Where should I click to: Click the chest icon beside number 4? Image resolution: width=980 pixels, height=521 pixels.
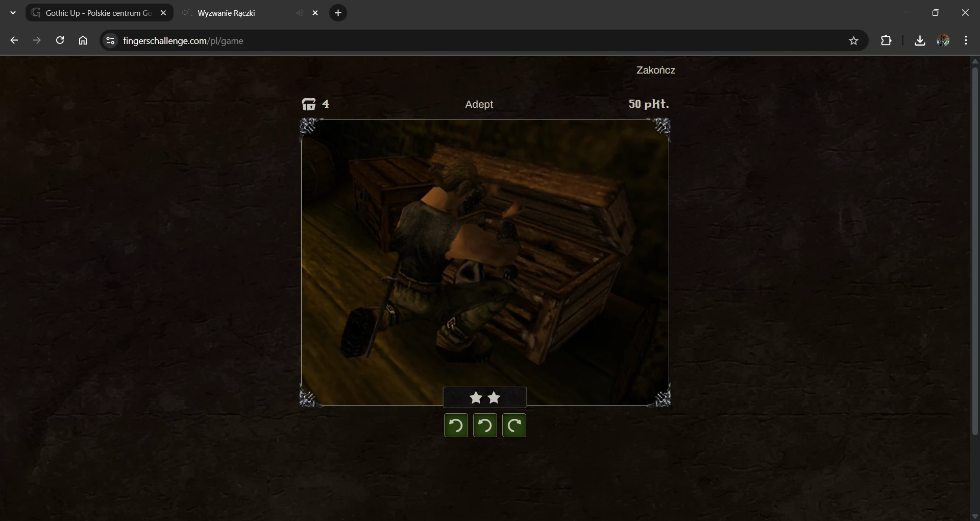pyautogui.click(x=309, y=104)
